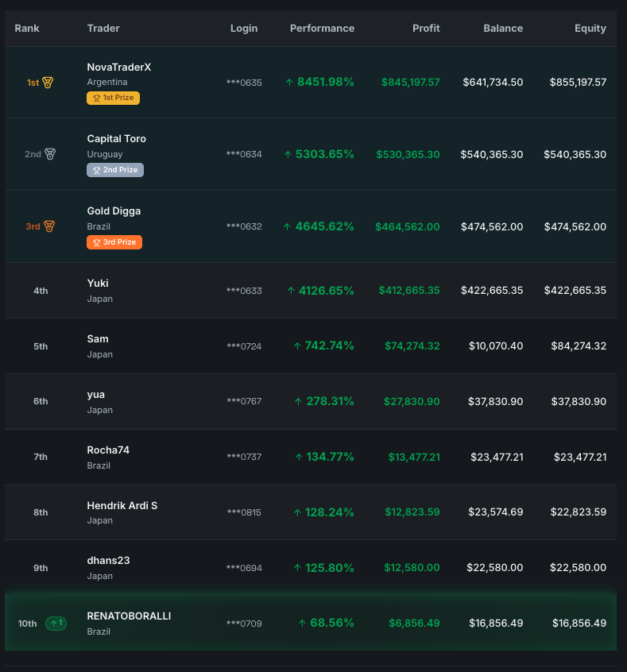Click profit value $74,274.32
Viewport: 627px width, 672px height.
412,346
